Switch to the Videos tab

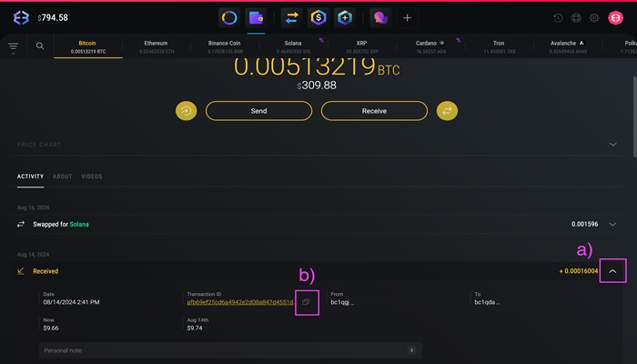91,177
